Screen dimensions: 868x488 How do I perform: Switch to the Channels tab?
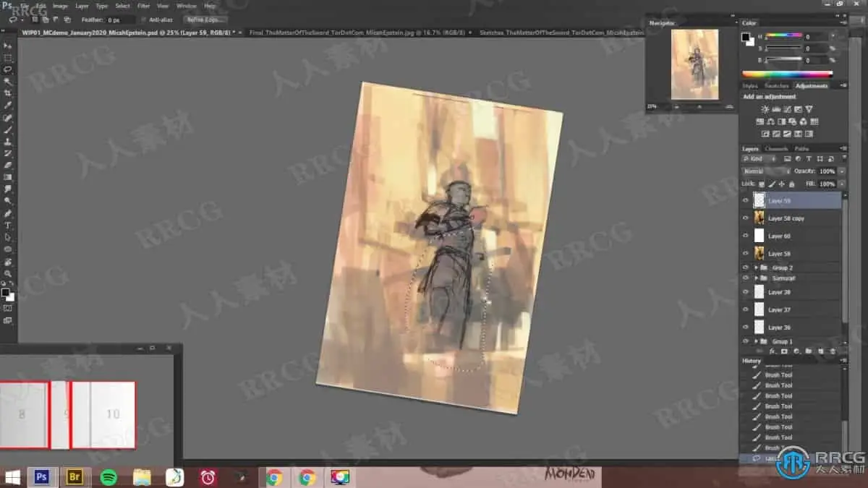coord(776,148)
